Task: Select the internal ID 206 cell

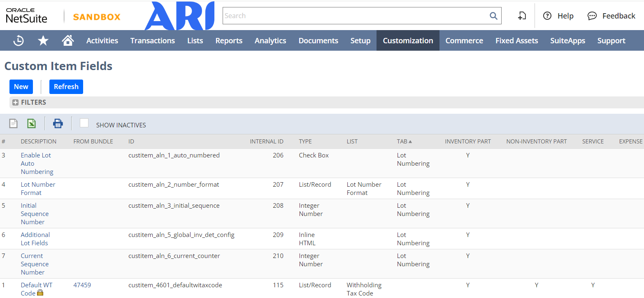Action: point(278,155)
